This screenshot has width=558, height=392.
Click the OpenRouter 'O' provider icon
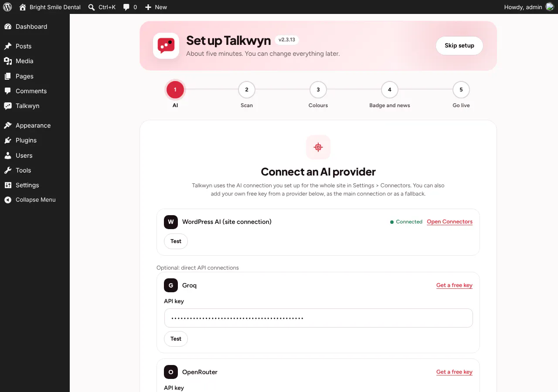pos(171,372)
